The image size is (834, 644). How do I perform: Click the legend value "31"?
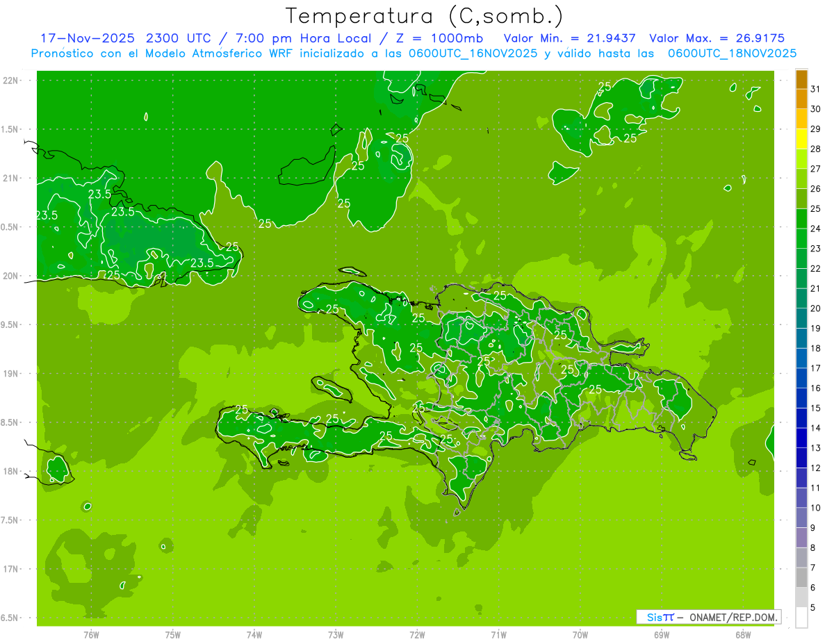pyautogui.click(x=815, y=89)
